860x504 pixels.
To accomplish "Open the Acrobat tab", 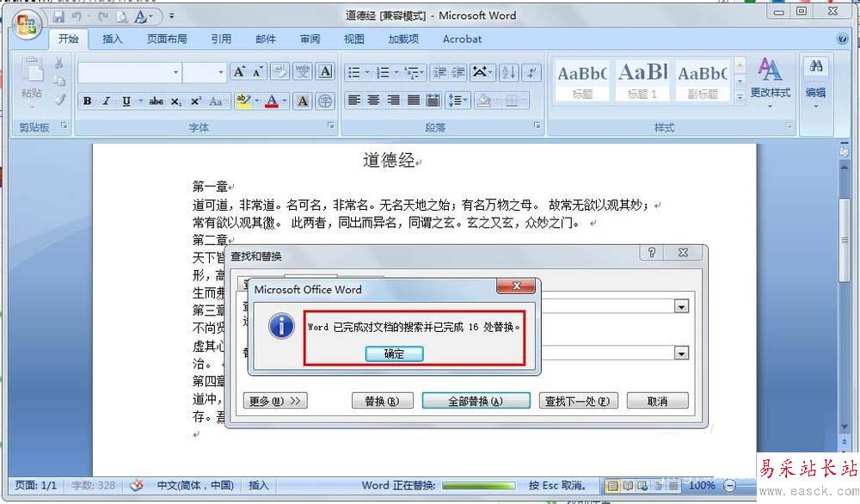I will coord(462,39).
